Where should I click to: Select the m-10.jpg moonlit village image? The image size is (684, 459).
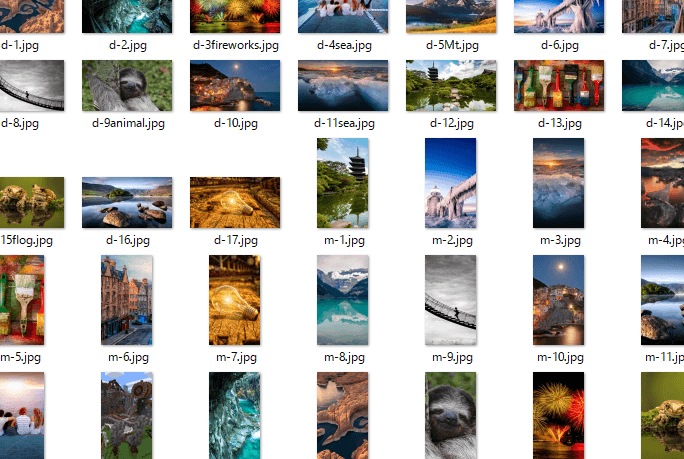559,300
